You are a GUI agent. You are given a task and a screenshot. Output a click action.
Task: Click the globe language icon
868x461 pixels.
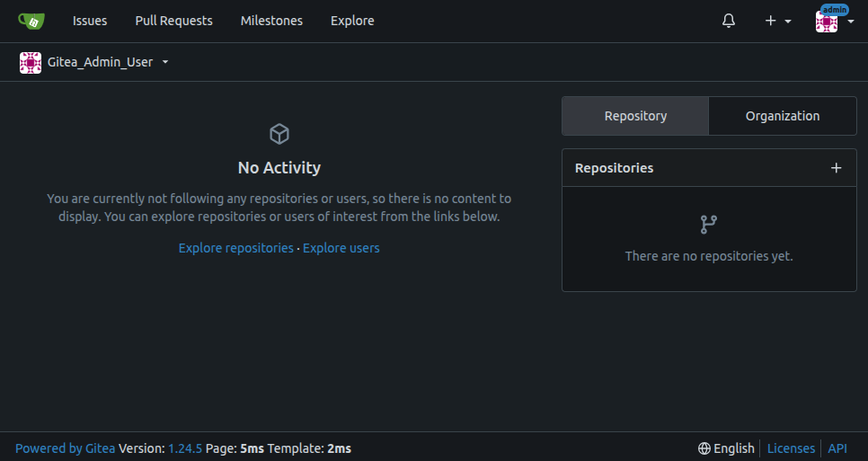(x=704, y=448)
